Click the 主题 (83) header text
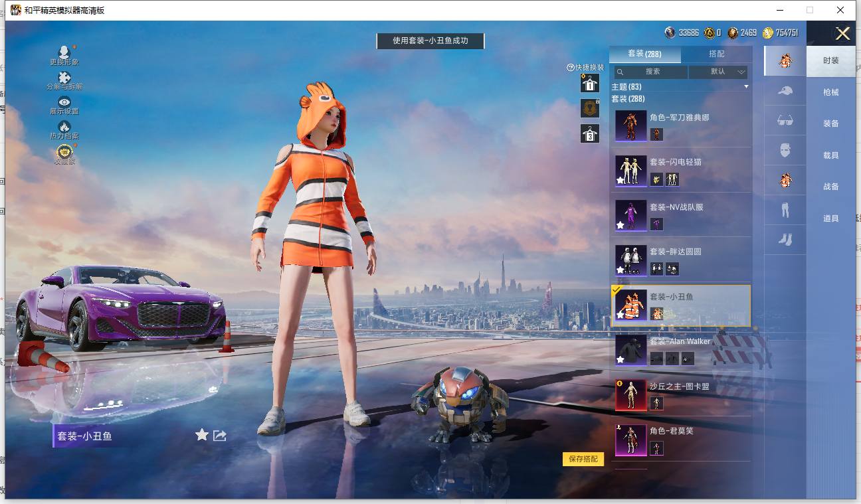Image resolution: width=861 pixels, height=504 pixels. [626, 87]
